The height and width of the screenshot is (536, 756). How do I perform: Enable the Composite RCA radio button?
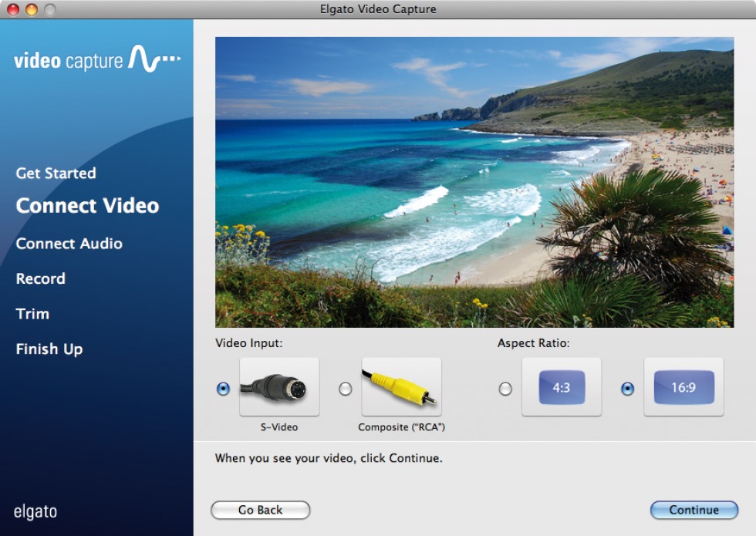[346, 389]
